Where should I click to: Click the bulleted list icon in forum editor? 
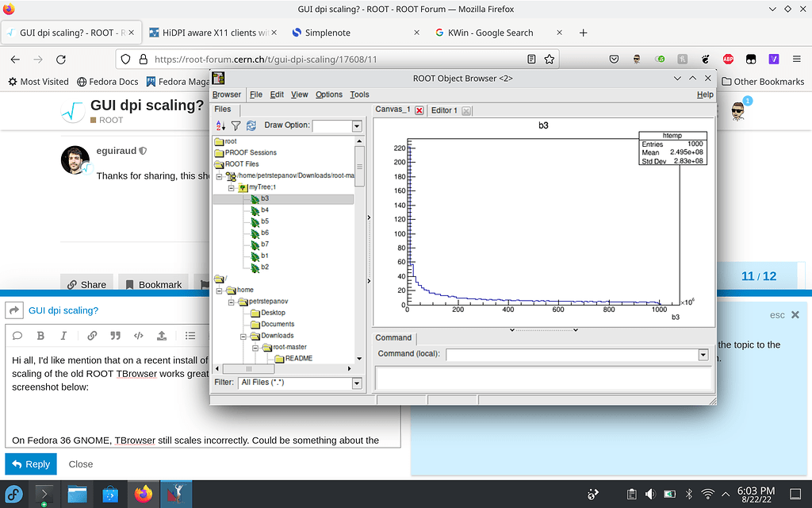[190, 336]
